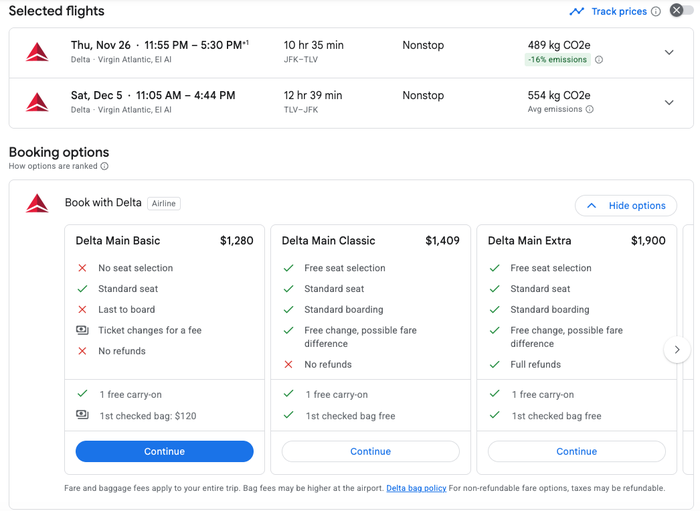Image resolution: width=700 pixels, height=511 pixels.
Task: Click the Airline tag badge
Action: [163, 204]
